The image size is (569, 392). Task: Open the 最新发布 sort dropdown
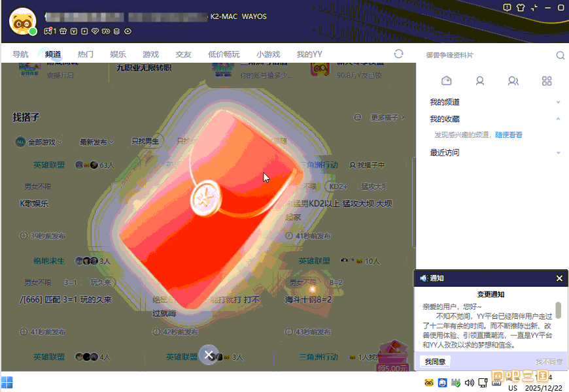click(x=97, y=142)
